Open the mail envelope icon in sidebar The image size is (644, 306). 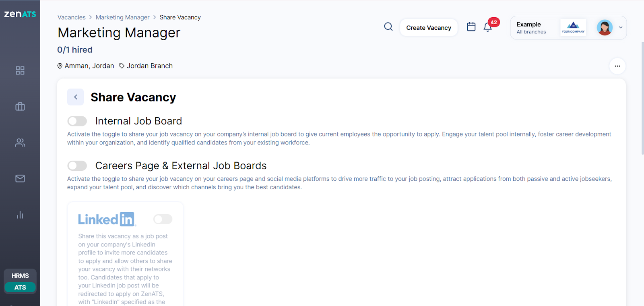point(20,178)
